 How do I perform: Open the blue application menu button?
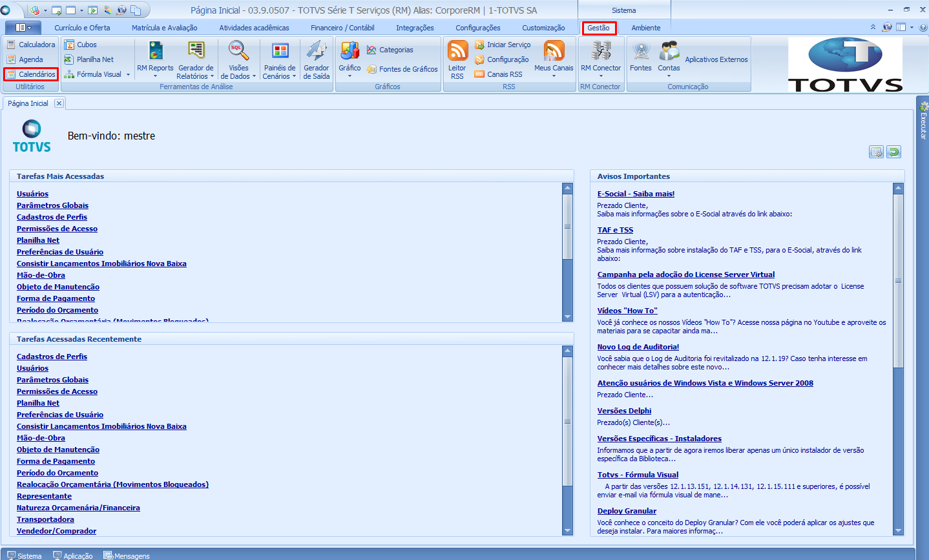23,27
